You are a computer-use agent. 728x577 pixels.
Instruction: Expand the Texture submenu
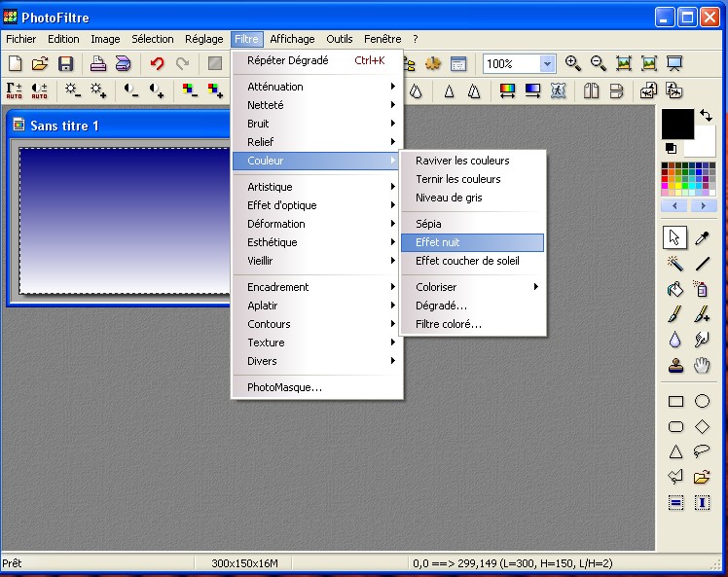[317, 343]
